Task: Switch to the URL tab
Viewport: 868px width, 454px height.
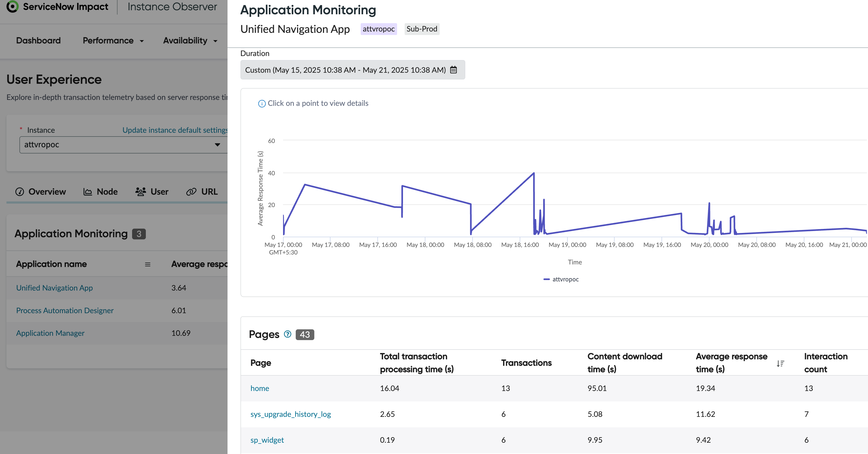Action: 202,192
